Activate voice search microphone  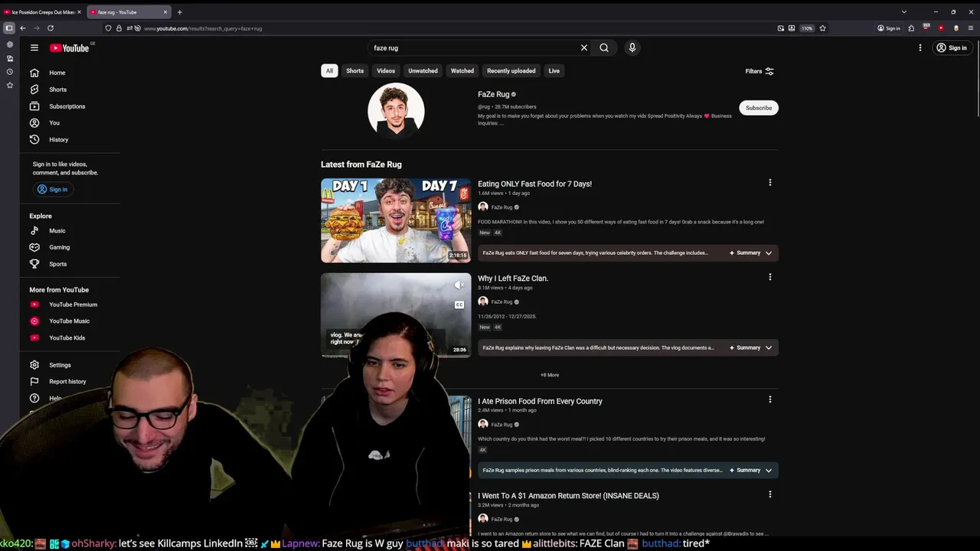632,47
